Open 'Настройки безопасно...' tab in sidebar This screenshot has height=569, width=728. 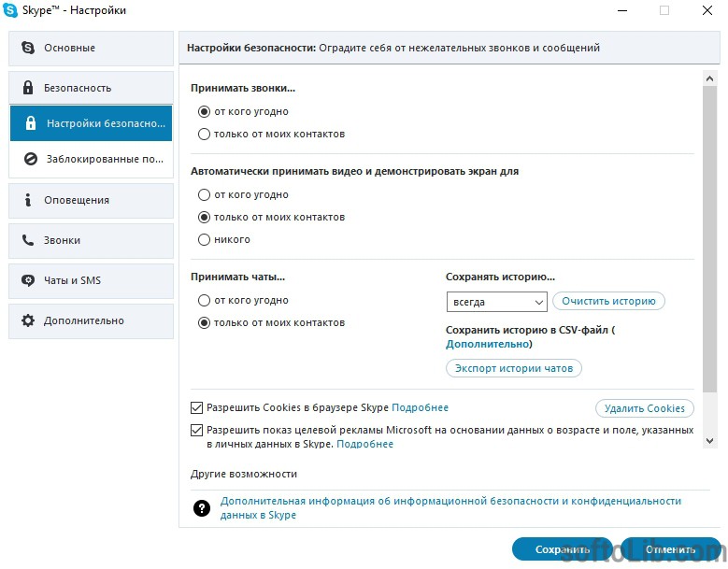click(x=91, y=123)
